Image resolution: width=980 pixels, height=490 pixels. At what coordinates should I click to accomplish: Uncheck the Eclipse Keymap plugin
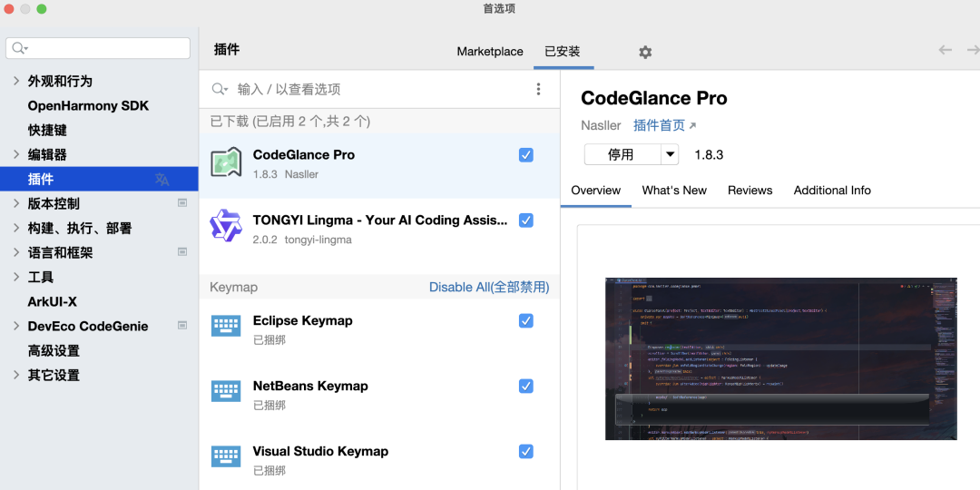526,320
